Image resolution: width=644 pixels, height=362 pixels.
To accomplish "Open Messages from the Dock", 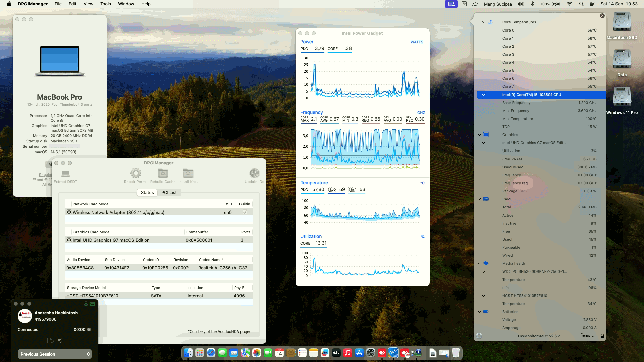I will [x=222, y=353].
